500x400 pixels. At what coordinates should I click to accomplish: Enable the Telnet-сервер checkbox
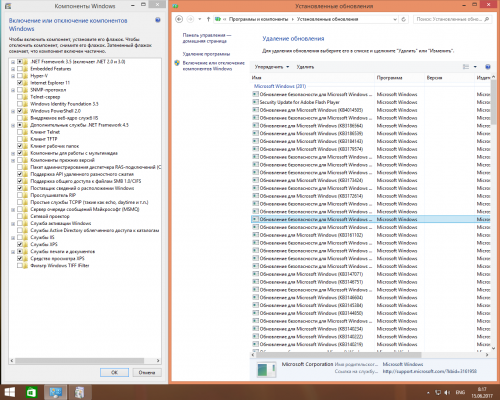click(x=20, y=97)
